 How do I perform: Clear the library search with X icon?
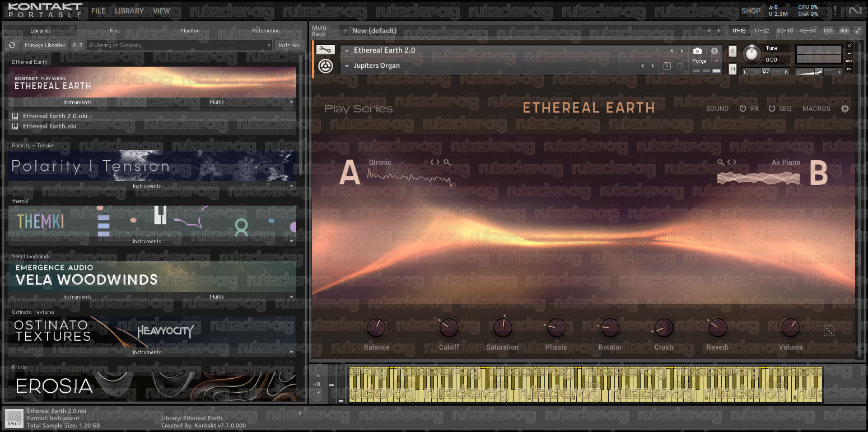(269, 45)
